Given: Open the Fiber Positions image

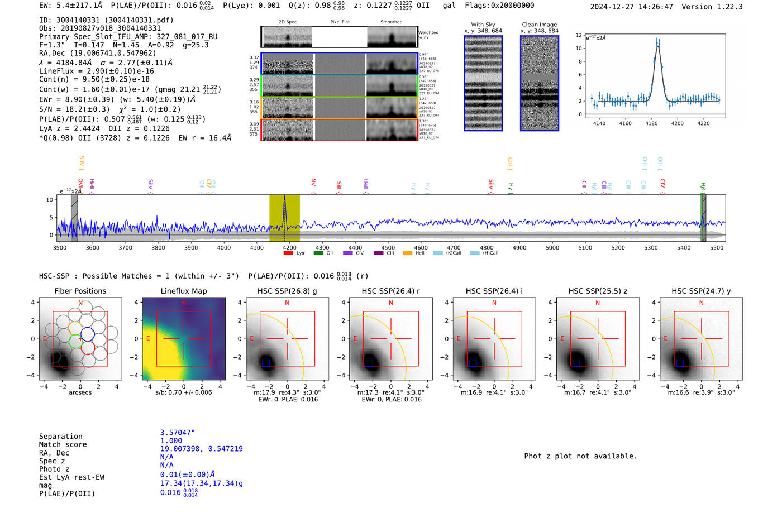Looking at the screenshot, I should coord(80,339).
